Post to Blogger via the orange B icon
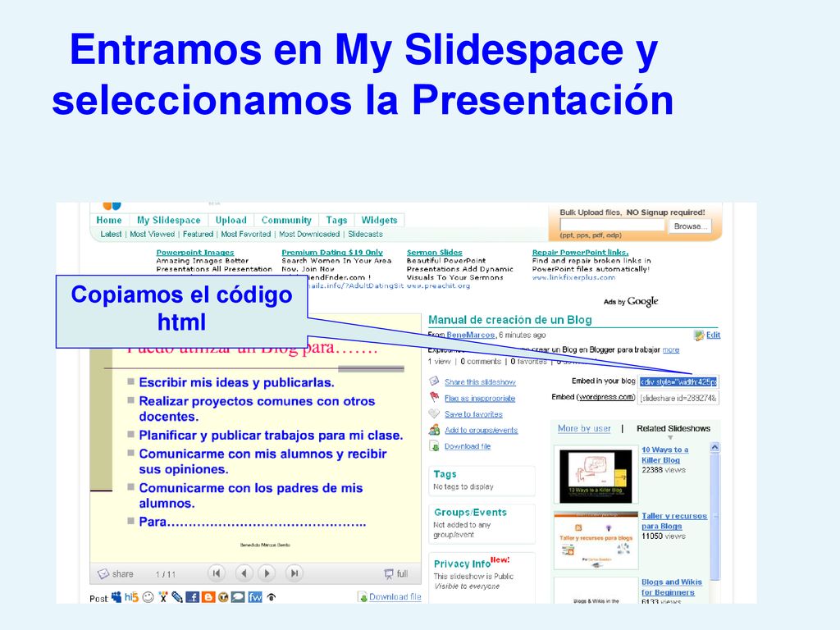 click(208, 597)
